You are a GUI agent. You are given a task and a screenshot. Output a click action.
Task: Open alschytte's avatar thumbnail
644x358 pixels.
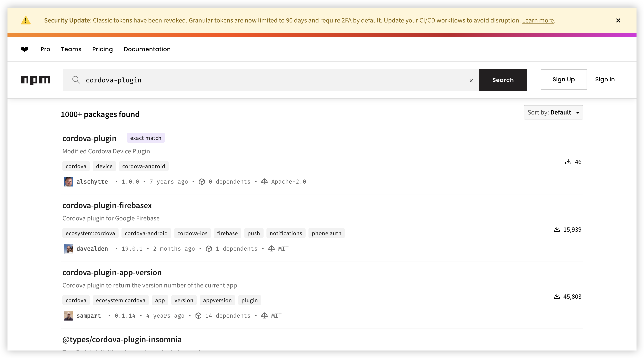tap(68, 182)
